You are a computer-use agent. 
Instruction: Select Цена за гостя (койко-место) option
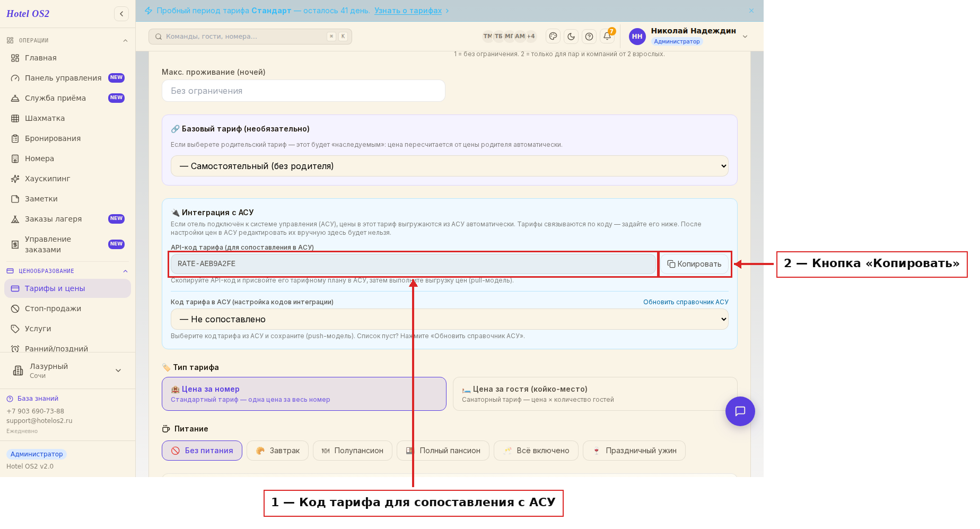(x=595, y=394)
